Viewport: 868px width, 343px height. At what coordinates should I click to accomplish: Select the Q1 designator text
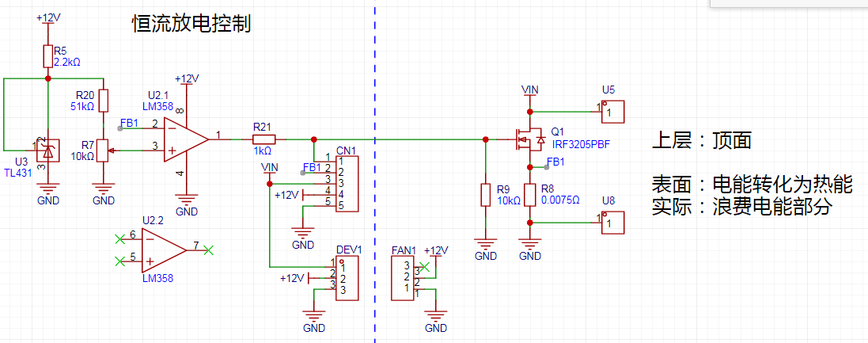(x=558, y=133)
